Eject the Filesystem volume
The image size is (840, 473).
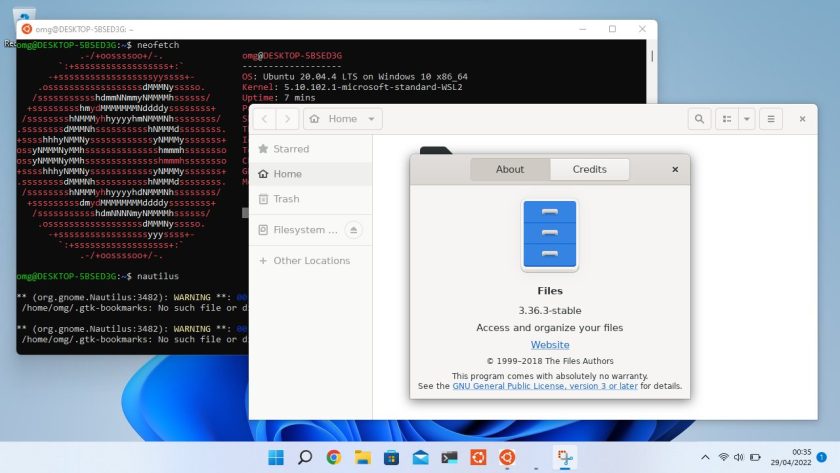[x=354, y=230]
